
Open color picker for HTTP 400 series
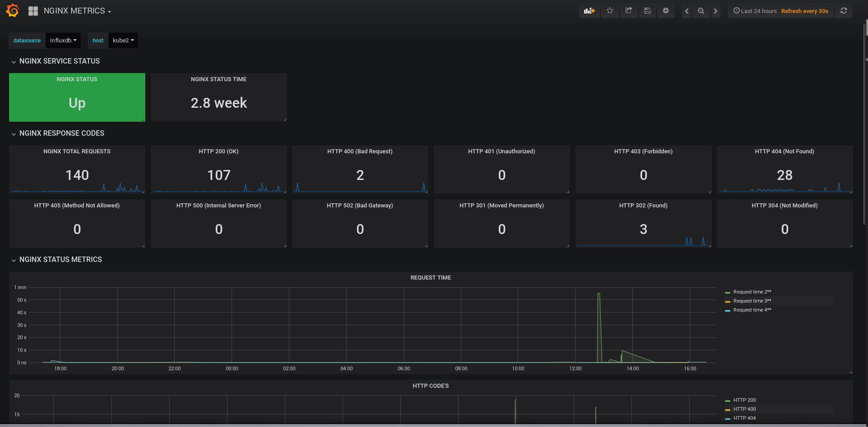click(x=728, y=410)
